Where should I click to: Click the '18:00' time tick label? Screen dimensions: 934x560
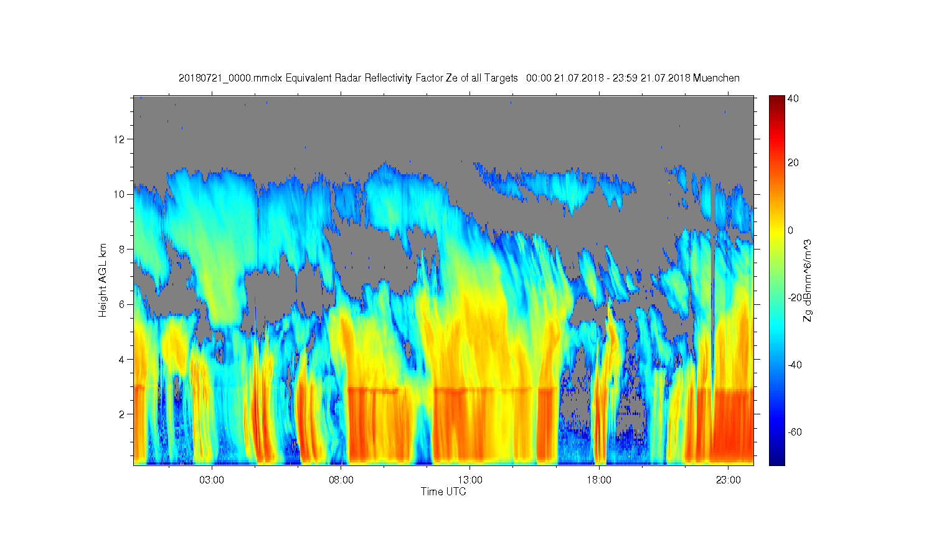599,480
